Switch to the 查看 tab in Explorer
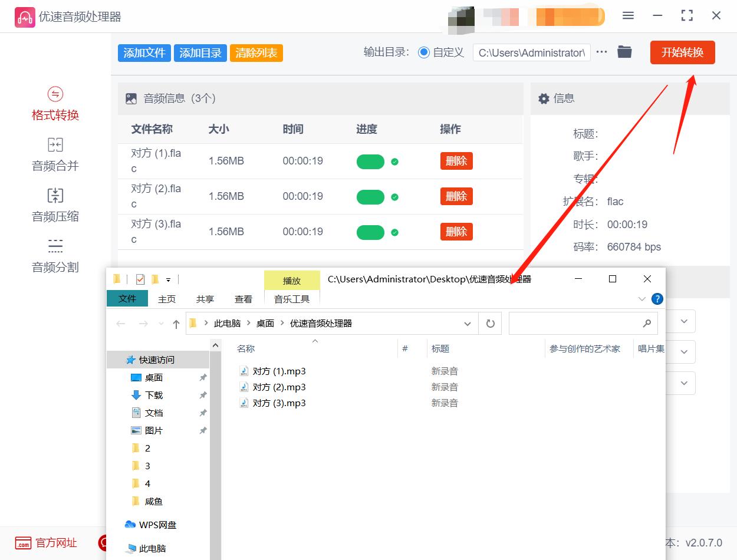 pyautogui.click(x=243, y=299)
